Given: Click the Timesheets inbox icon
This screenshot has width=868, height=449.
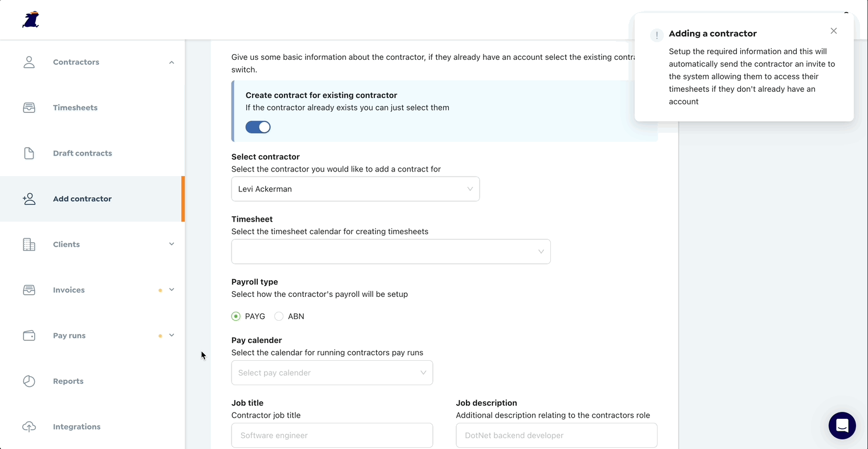Looking at the screenshot, I should (29, 108).
